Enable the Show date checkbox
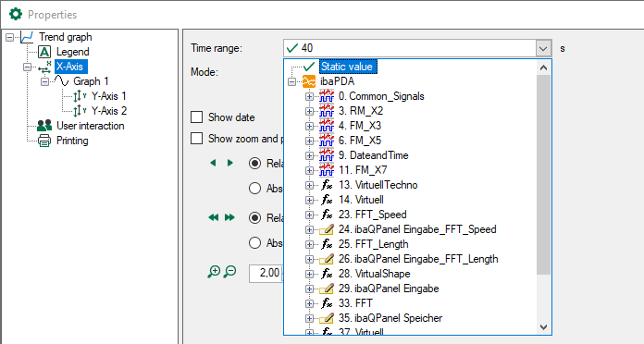 pos(197,117)
